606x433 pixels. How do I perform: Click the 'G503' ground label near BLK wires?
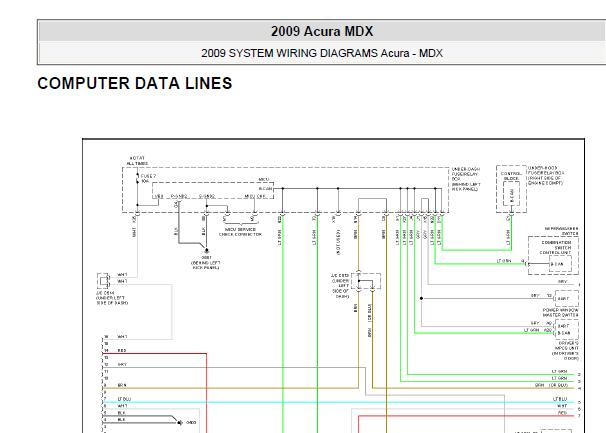[x=191, y=423]
